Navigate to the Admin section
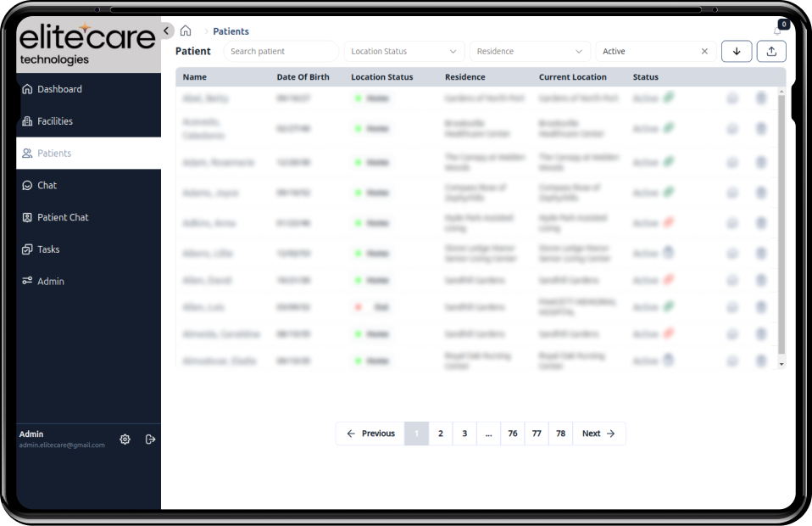This screenshot has width=812, height=526. [26, 281]
